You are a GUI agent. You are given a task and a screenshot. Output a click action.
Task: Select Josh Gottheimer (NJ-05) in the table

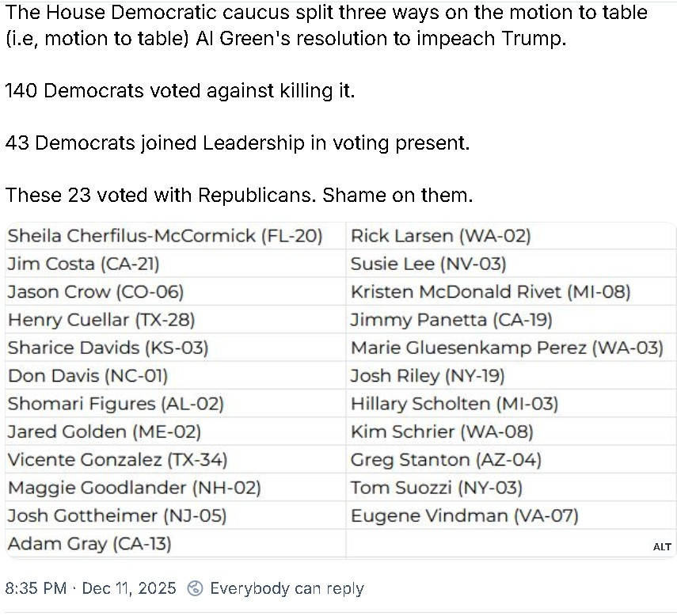[x=117, y=516]
